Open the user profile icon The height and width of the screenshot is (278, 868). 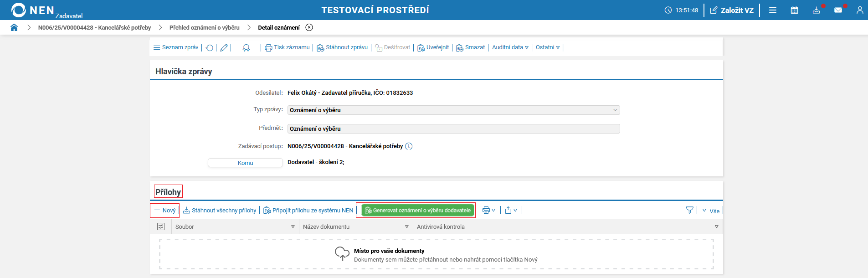pyautogui.click(x=860, y=10)
